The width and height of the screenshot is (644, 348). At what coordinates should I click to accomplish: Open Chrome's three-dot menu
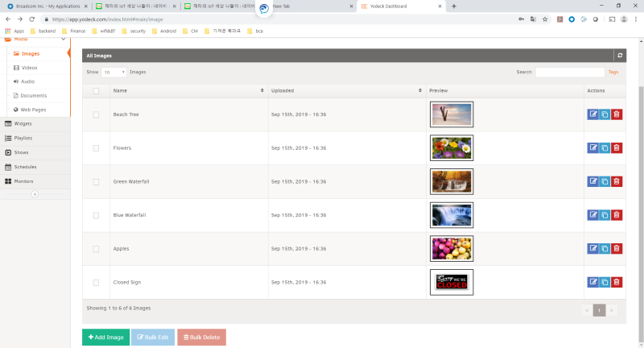[636, 19]
